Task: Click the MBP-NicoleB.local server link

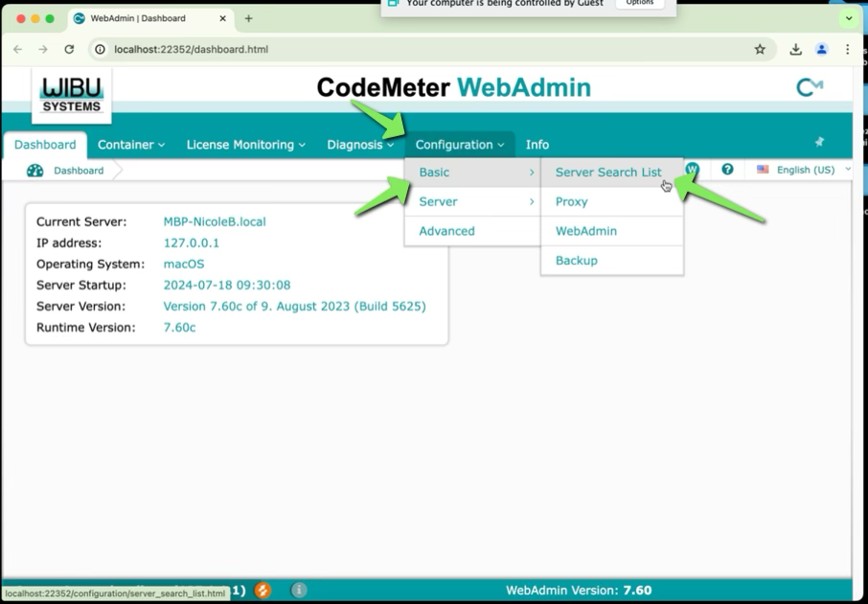Action: (x=215, y=221)
